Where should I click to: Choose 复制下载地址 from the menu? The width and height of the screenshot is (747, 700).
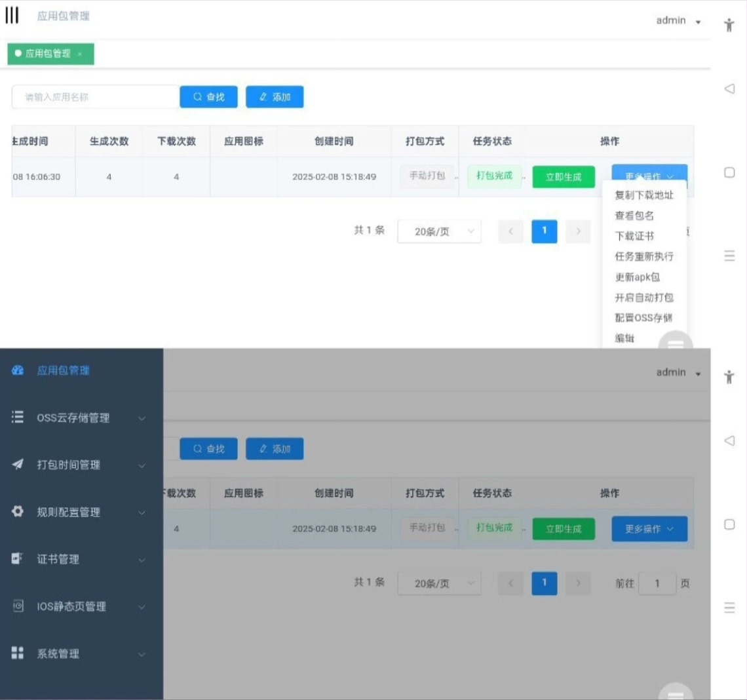click(644, 195)
